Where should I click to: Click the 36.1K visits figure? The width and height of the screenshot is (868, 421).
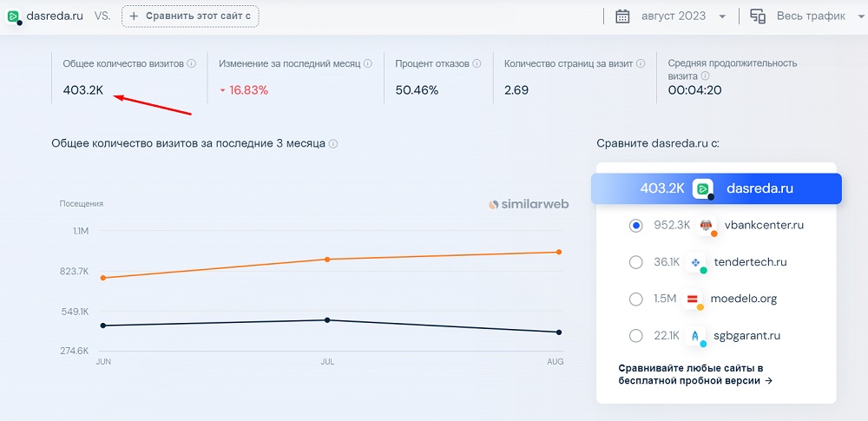pyautogui.click(x=666, y=262)
